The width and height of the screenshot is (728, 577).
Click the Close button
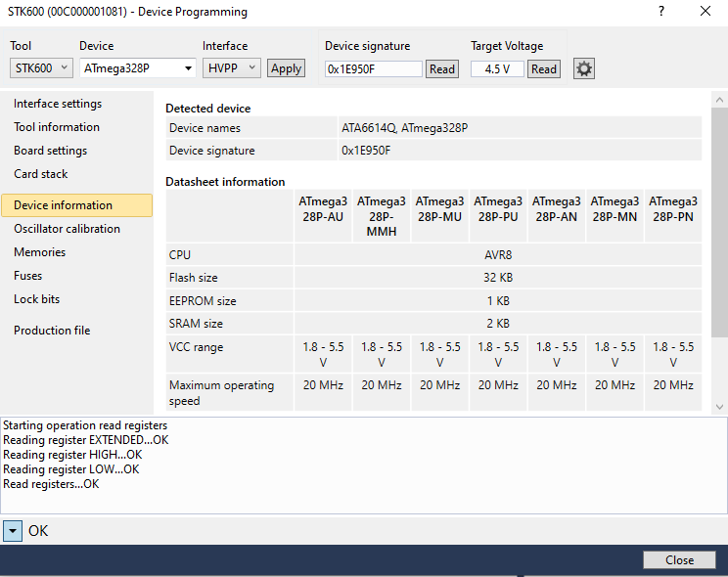(679, 559)
